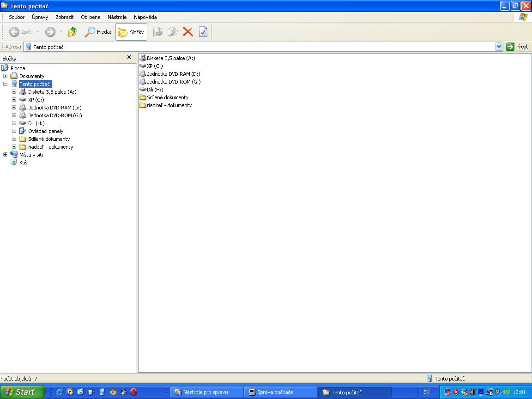Click the Copy To folder toolbar icon

click(x=173, y=32)
